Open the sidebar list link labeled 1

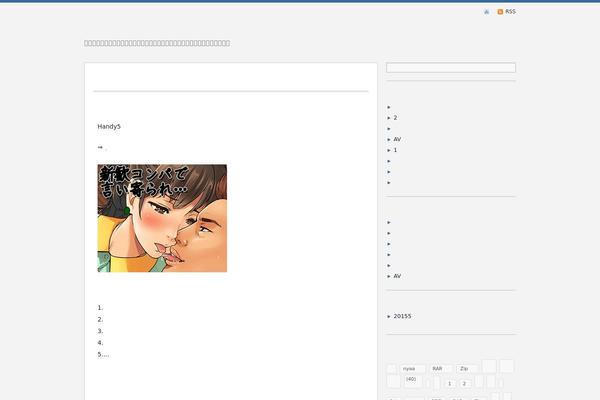pyautogui.click(x=395, y=150)
